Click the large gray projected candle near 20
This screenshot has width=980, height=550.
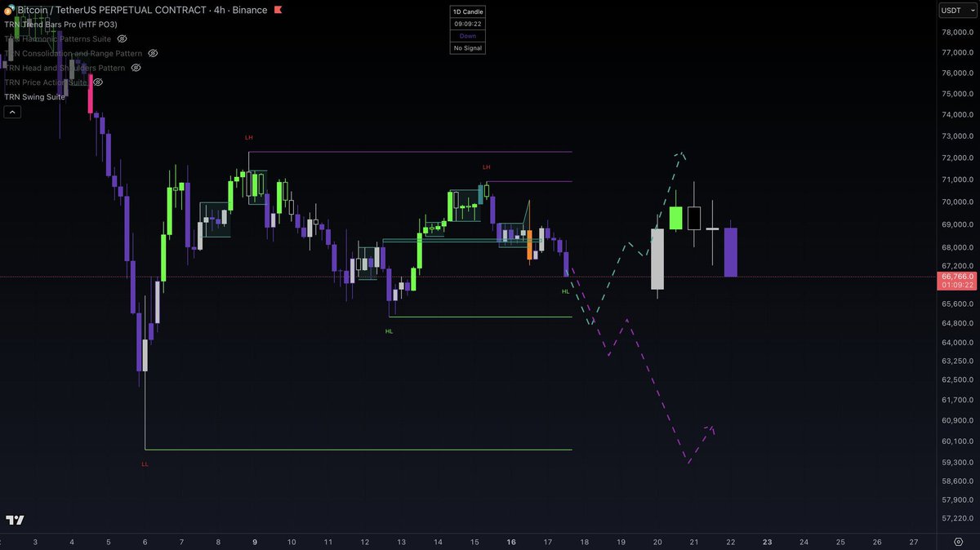coord(657,259)
